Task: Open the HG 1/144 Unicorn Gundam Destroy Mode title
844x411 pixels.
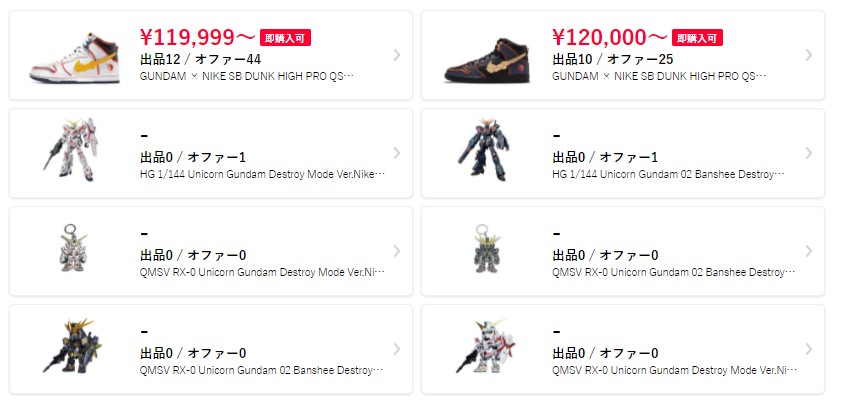Action: (x=262, y=173)
